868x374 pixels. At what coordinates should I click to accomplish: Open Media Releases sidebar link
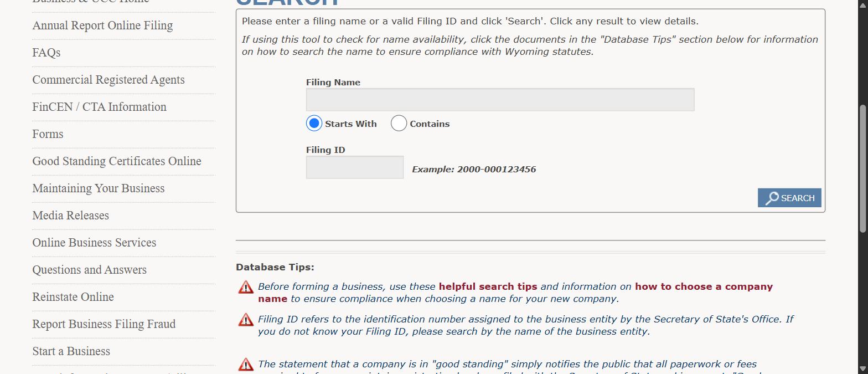(70, 216)
